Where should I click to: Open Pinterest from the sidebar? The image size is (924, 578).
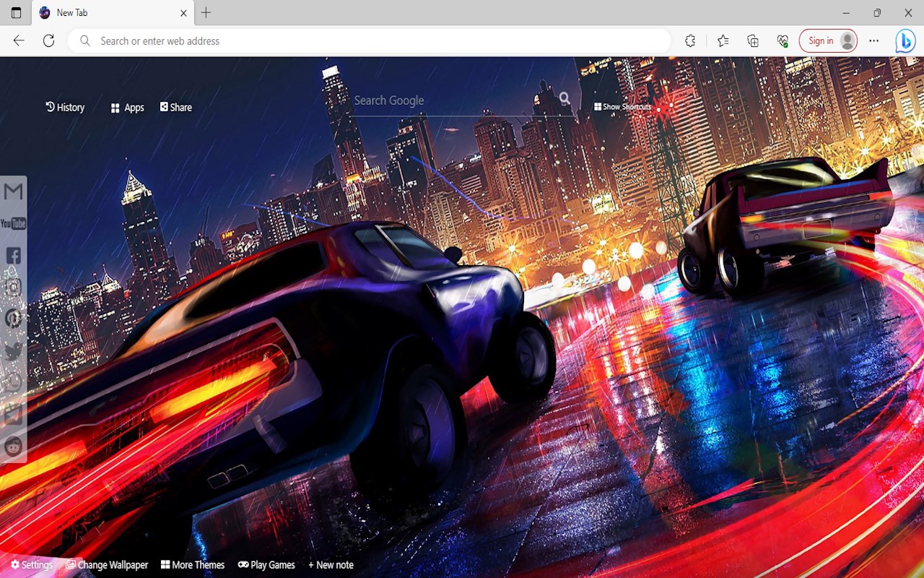point(13,319)
